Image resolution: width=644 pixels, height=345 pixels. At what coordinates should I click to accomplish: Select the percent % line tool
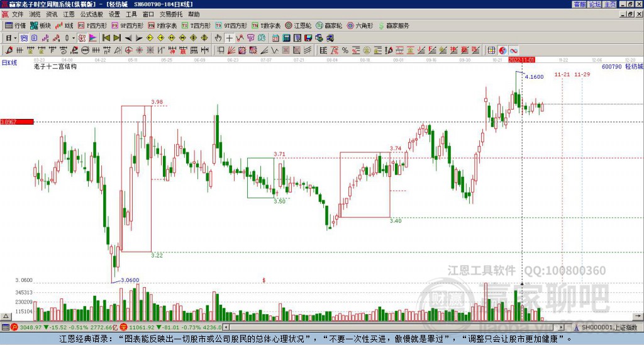345,50
